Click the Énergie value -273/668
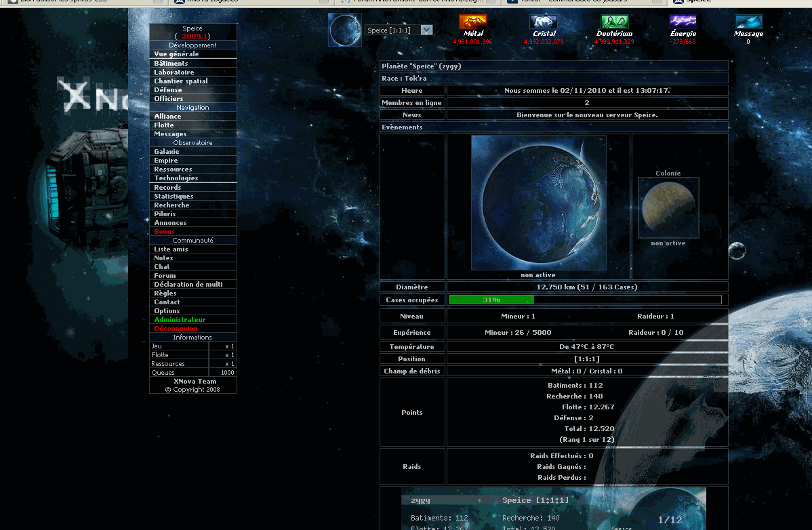Screen dimensions: 812x530 tap(683, 42)
